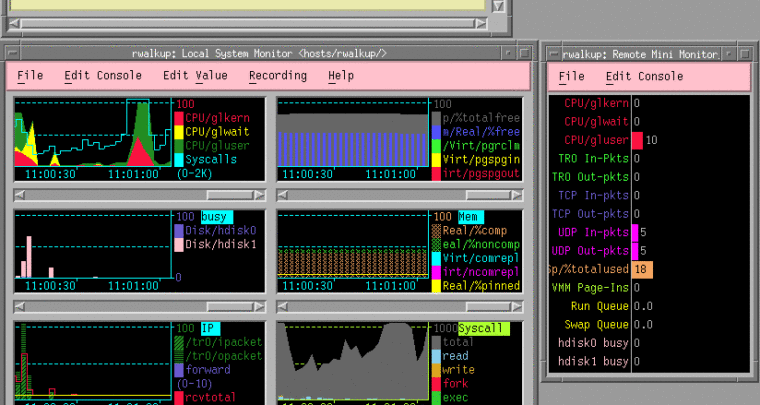Open Help menu in Local System Monitor
This screenshot has height=405, width=760.
click(341, 75)
